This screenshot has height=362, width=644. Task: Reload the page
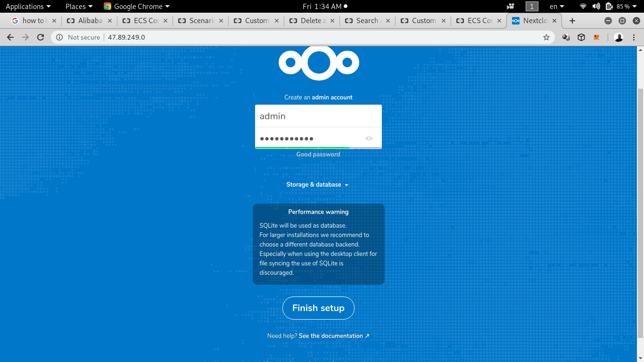click(41, 37)
